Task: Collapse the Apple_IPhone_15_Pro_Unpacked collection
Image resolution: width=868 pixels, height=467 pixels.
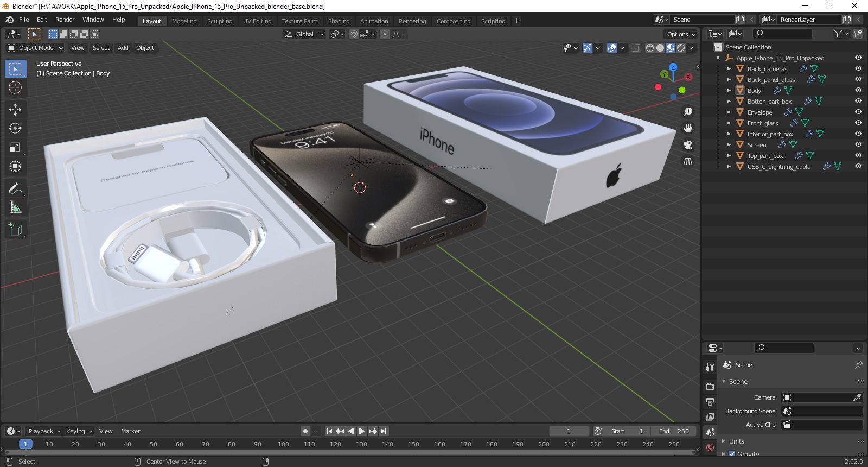Action: coord(718,58)
